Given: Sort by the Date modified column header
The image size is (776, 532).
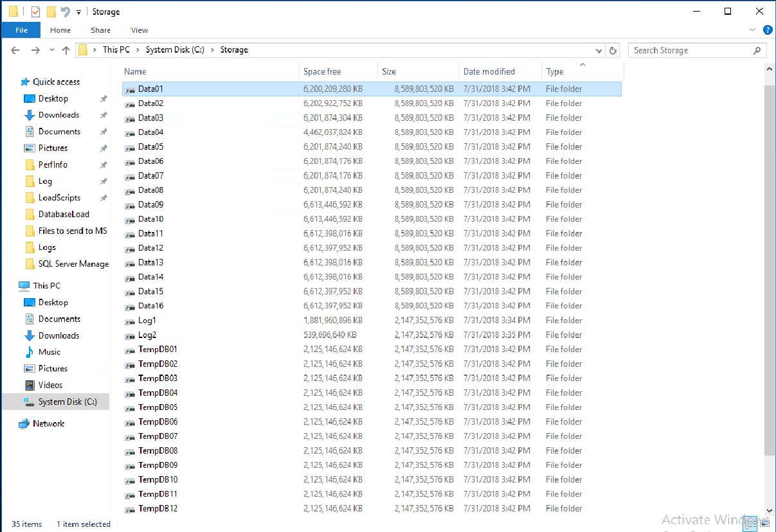Looking at the screenshot, I should pyautogui.click(x=501, y=71).
